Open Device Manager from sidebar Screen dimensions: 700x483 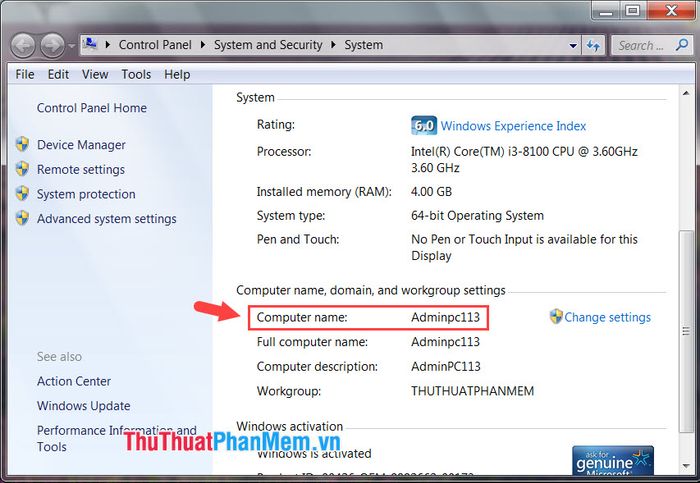click(81, 145)
